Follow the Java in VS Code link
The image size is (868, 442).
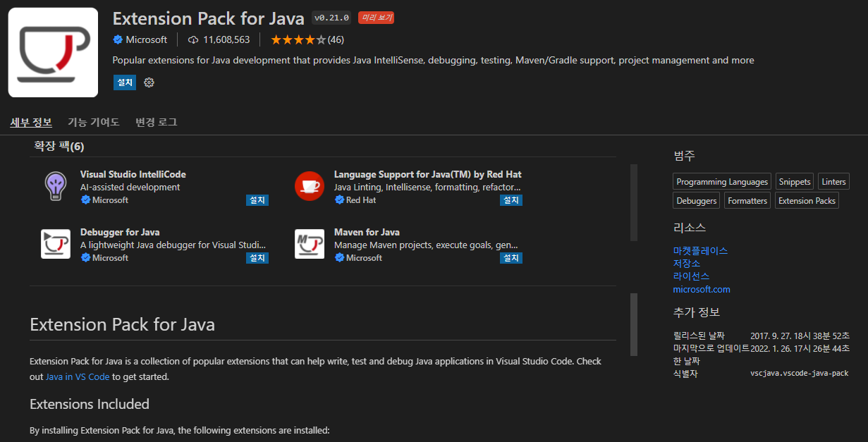click(78, 376)
